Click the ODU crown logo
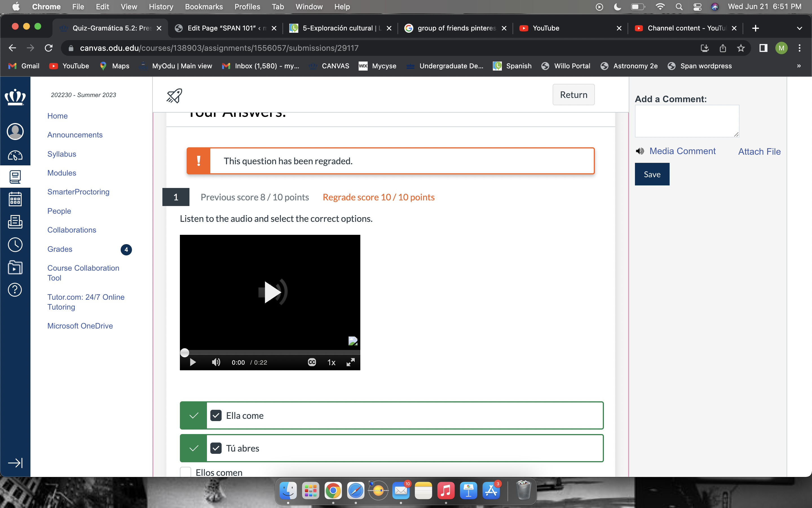 15,97
